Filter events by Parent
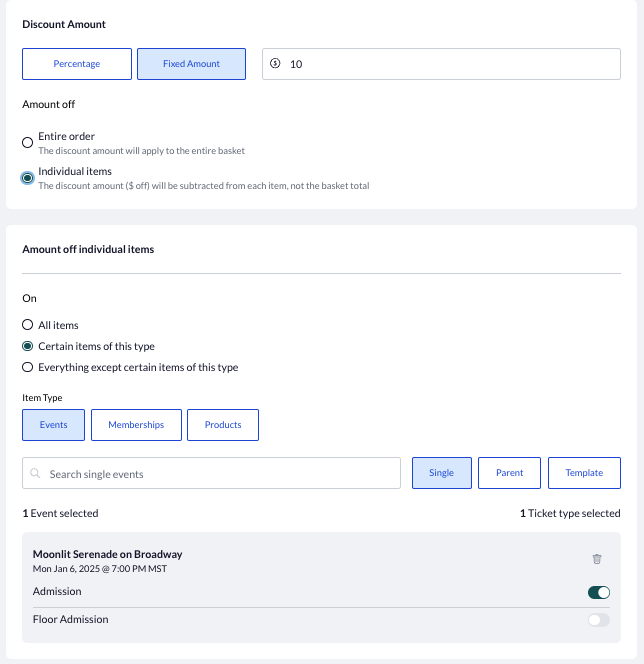 (509, 473)
